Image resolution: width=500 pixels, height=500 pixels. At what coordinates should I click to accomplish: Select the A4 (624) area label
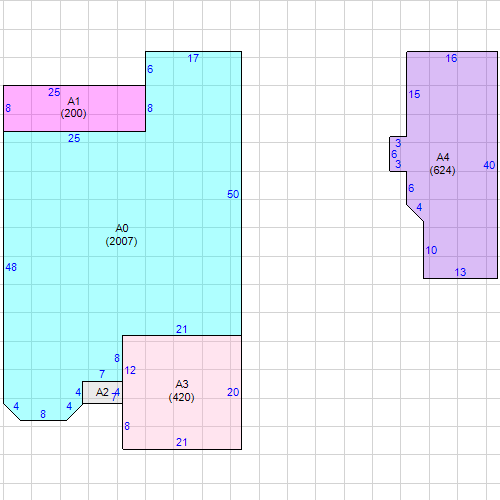[x=443, y=164]
